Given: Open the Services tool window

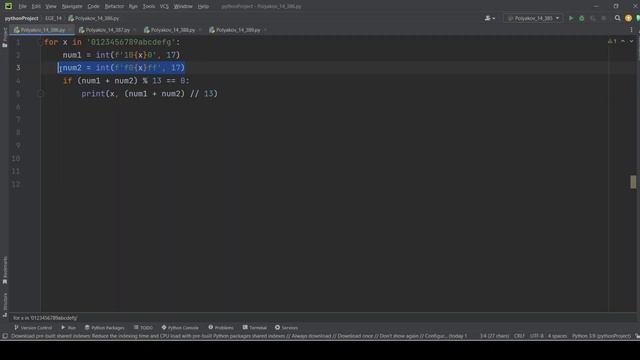Looking at the screenshot, I should point(286,328).
